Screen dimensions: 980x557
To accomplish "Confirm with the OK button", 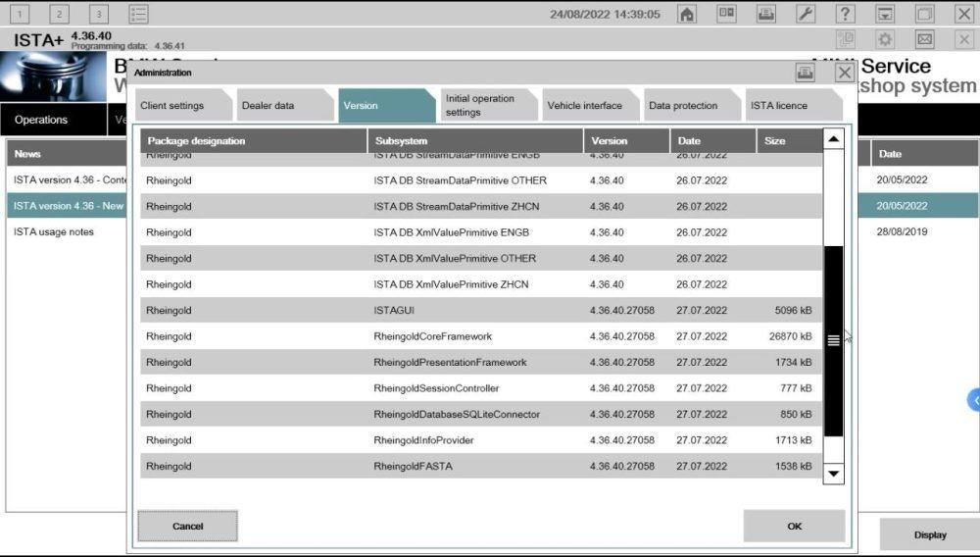I will (x=794, y=526).
